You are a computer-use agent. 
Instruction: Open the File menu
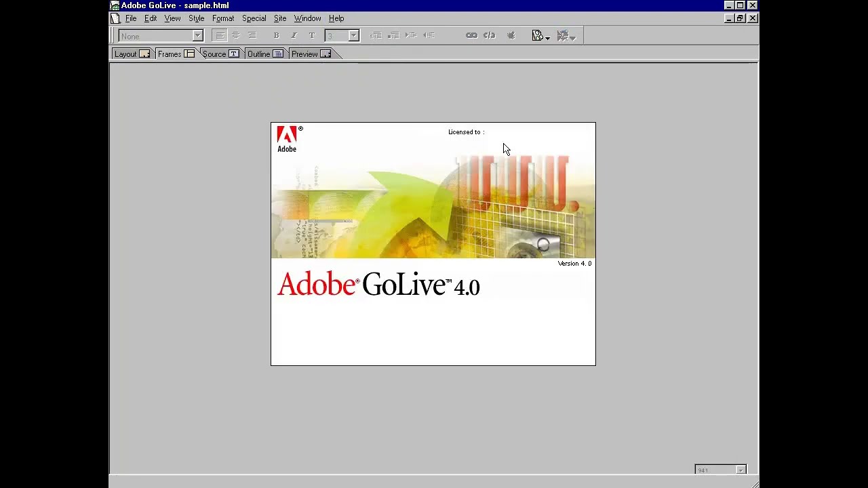131,18
